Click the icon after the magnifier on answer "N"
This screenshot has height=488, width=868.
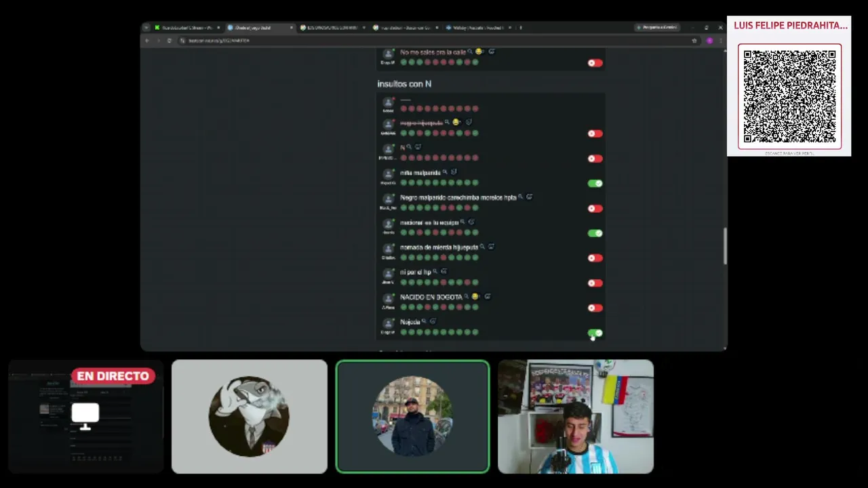[x=418, y=147]
